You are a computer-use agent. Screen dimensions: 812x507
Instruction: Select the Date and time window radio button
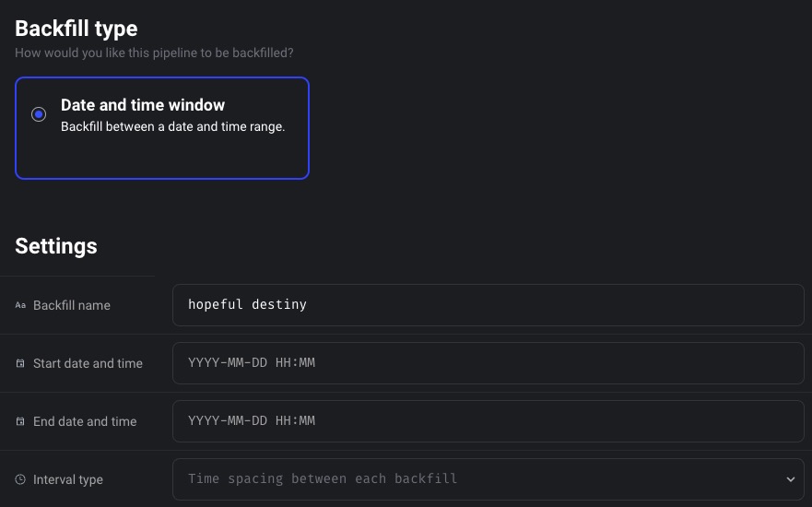tap(39, 114)
